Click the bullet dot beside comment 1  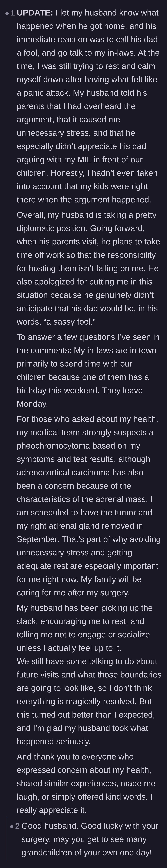[7, 13]
